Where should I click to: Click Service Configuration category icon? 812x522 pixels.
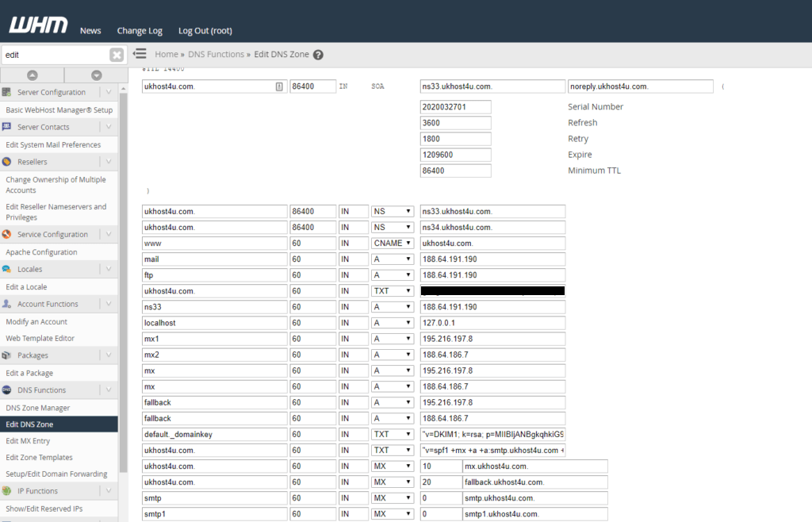pos(6,234)
